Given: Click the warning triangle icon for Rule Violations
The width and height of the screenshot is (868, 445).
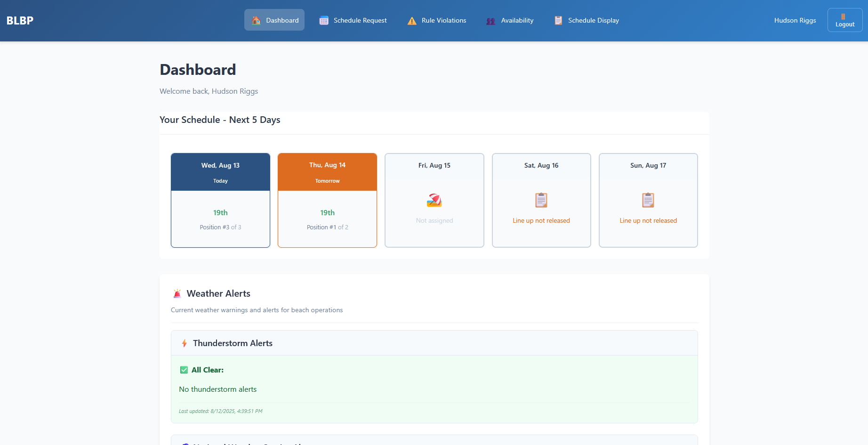Looking at the screenshot, I should (x=412, y=21).
